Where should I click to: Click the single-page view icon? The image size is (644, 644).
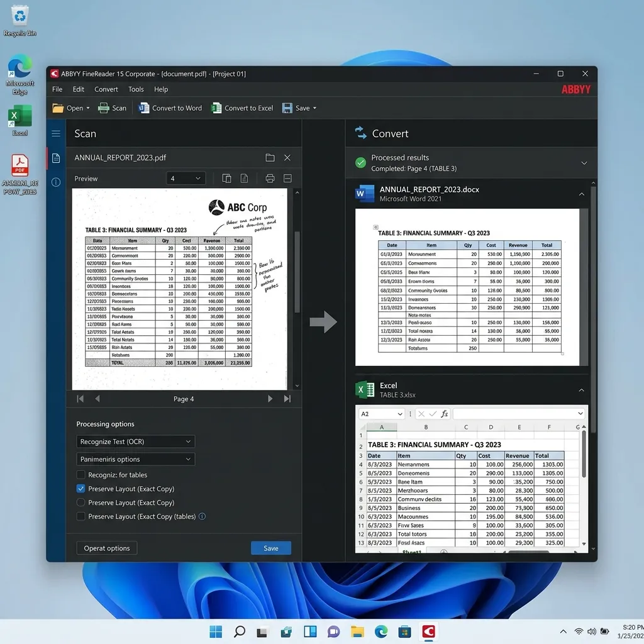(x=244, y=178)
